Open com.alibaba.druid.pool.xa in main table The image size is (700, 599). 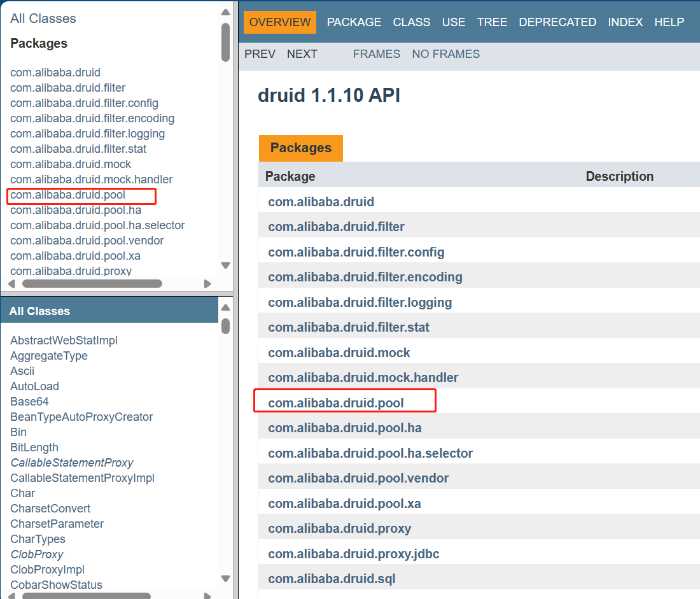coord(344,504)
